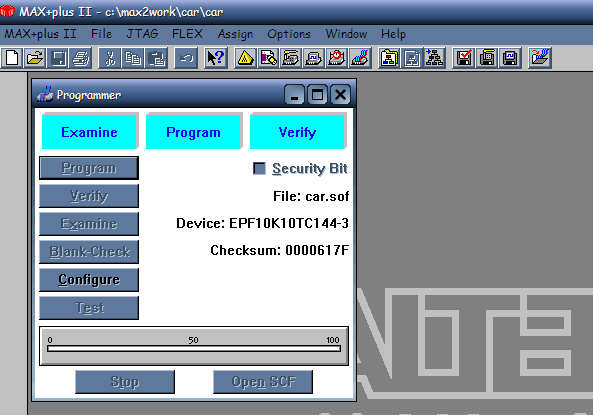Screen dimensions: 593x415
Task: Click the gray Program button
Action: pyautogui.click(x=89, y=168)
